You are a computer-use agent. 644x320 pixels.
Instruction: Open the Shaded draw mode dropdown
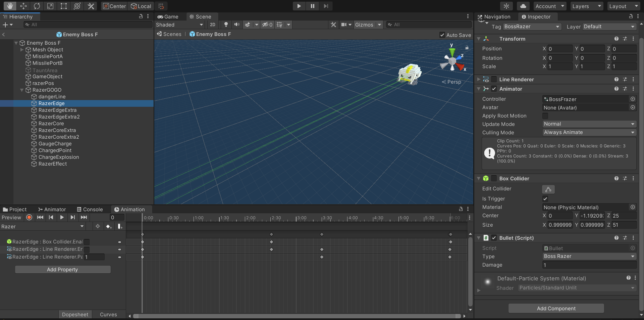point(179,25)
